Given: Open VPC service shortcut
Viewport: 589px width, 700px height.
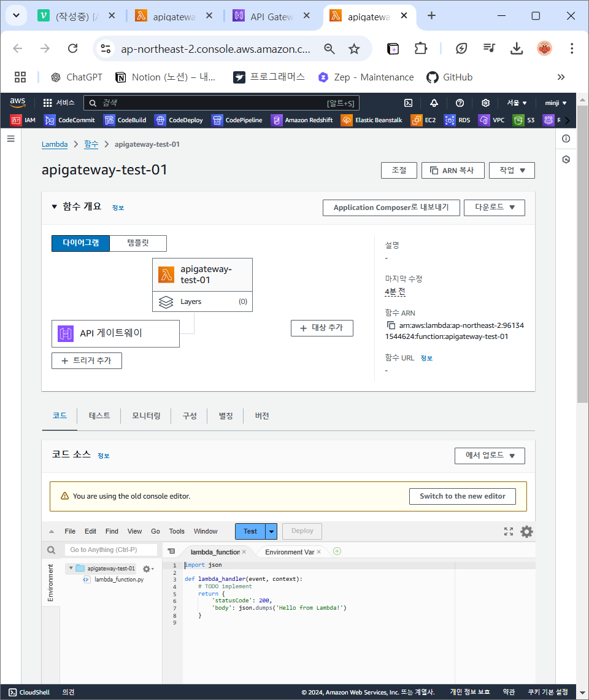Looking at the screenshot, I should click(x=491, y=120).
